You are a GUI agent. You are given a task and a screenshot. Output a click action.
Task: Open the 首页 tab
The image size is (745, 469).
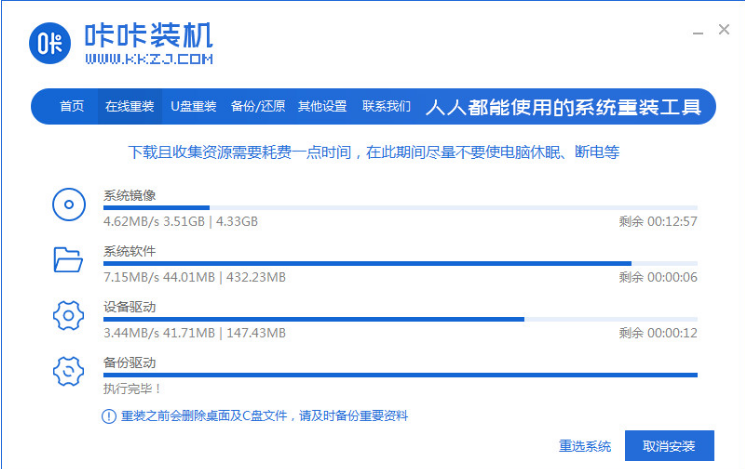coord(71,106)
